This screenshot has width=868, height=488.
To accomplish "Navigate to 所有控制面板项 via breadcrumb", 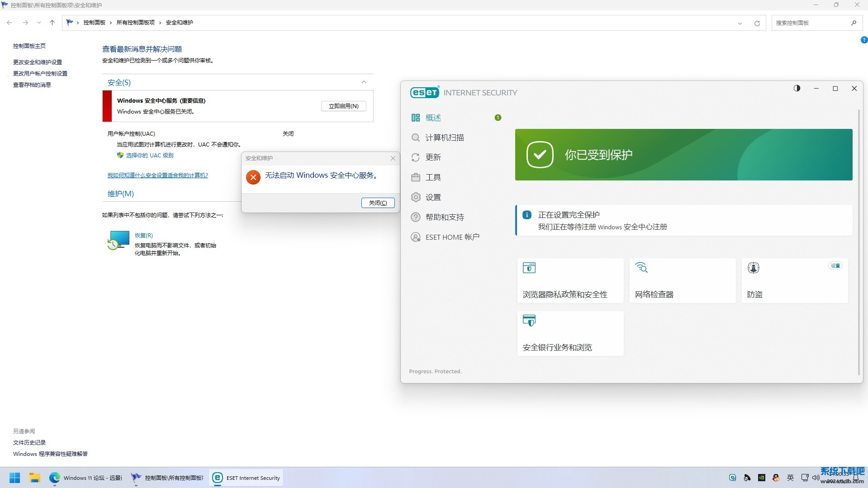I will [135, 22].
